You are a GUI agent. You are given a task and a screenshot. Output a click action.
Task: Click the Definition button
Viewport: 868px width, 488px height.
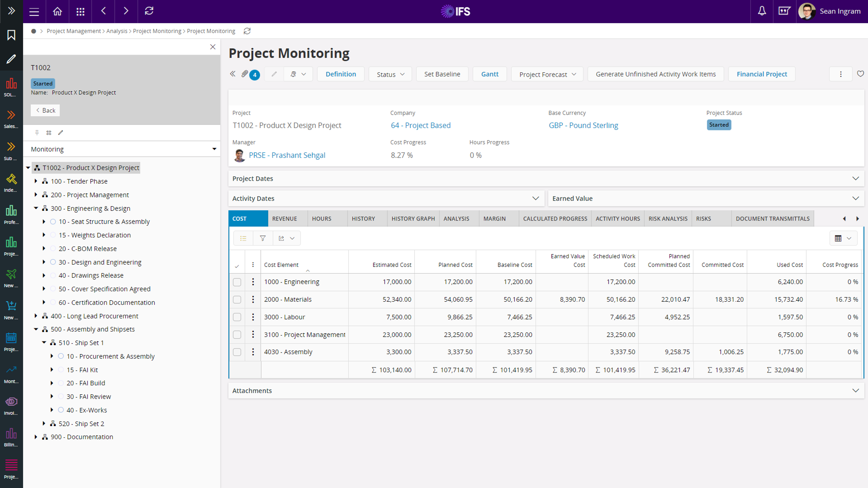coord(341,74)
